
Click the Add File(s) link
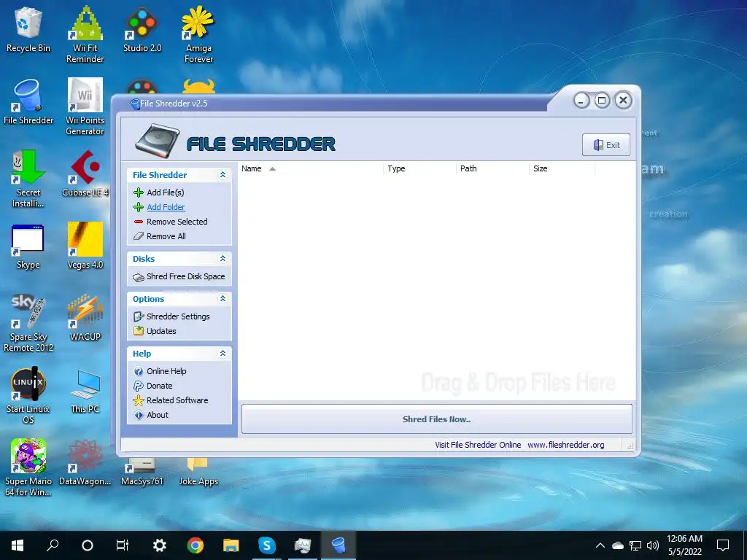pos(166,192)
